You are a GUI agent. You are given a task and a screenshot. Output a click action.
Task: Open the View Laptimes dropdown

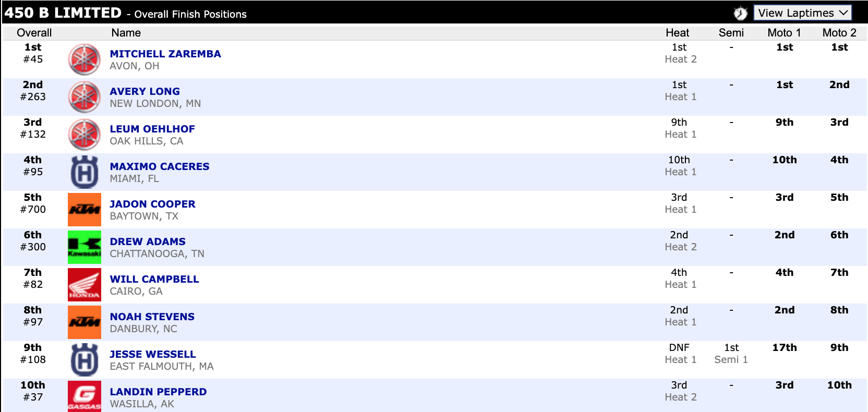click(x=802, y=13)
